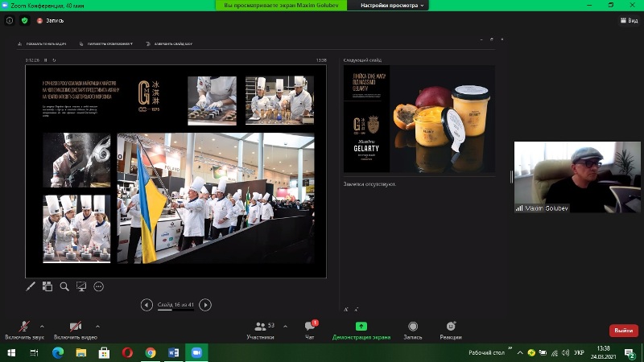The width and height of the screenshot is (644, 362).
Task: Open the Участники participants panel
Action: 260,327
